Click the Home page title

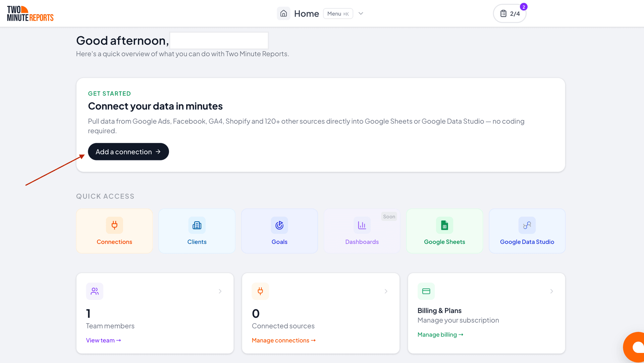coord(307,14)
